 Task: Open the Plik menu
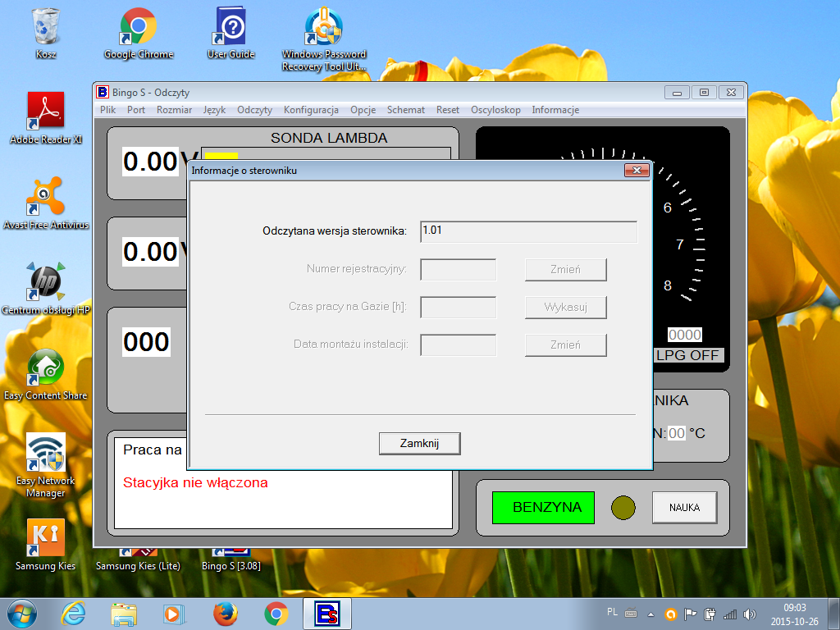click(107, 110)
